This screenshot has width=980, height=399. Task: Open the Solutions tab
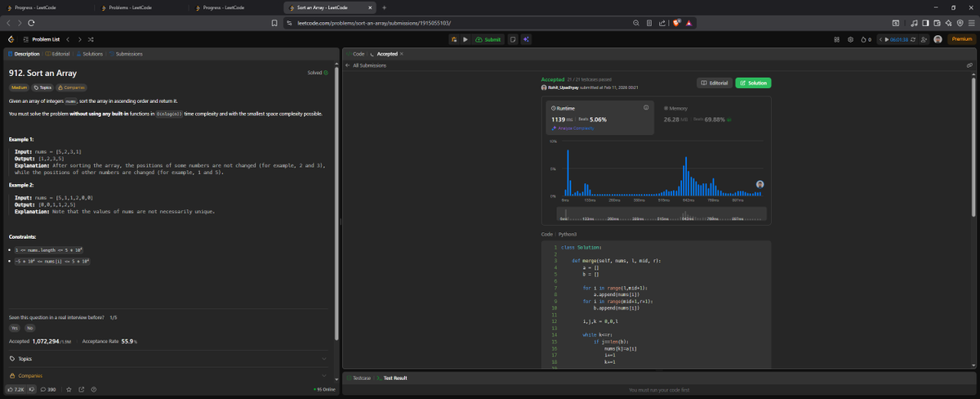pyautogui.click(x=90, y=54)
